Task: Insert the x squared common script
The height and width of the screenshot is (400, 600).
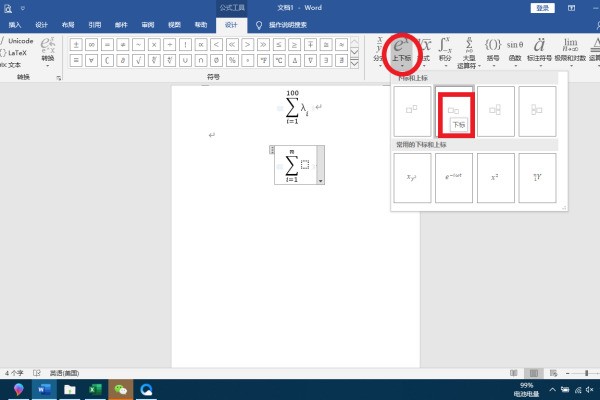Action: (496, 177)
